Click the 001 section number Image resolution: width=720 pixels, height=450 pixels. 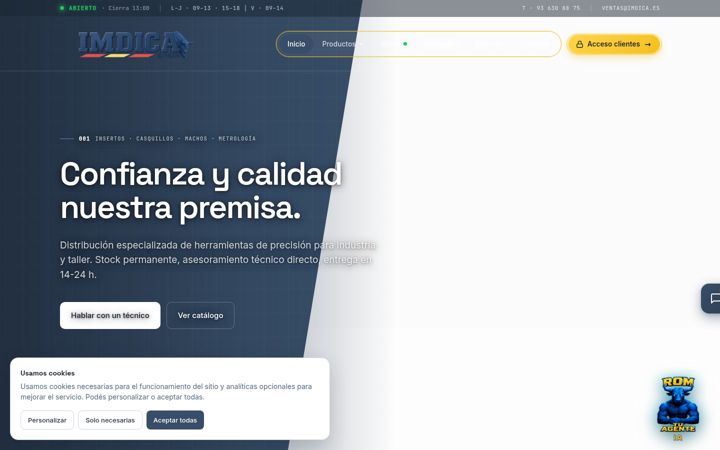click(x=84, y=138)
